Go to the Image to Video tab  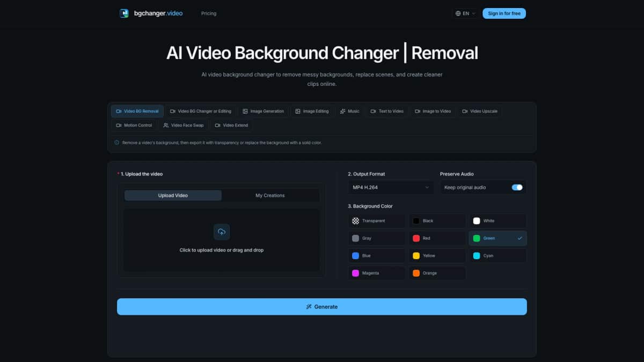click(433, 111)
